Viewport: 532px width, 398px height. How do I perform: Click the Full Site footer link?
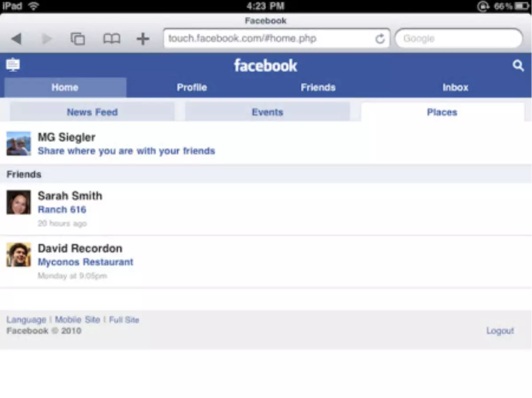point(124,320)
